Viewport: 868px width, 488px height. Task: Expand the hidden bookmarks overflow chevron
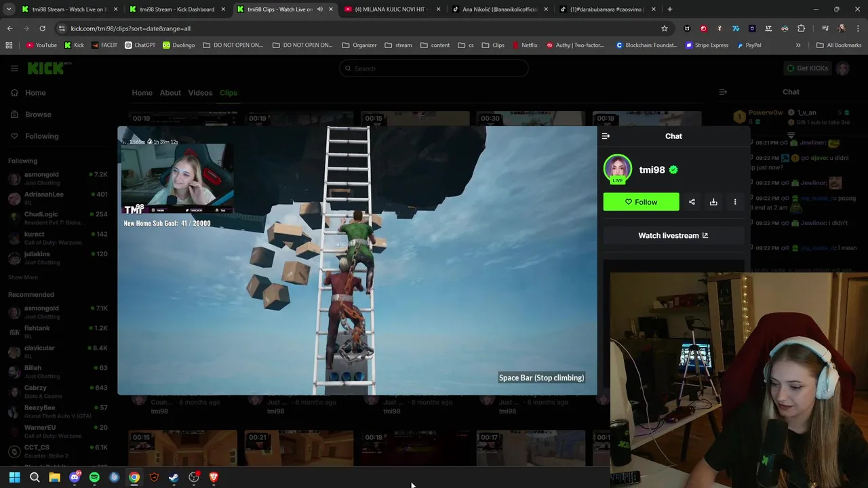click(798, 45)
